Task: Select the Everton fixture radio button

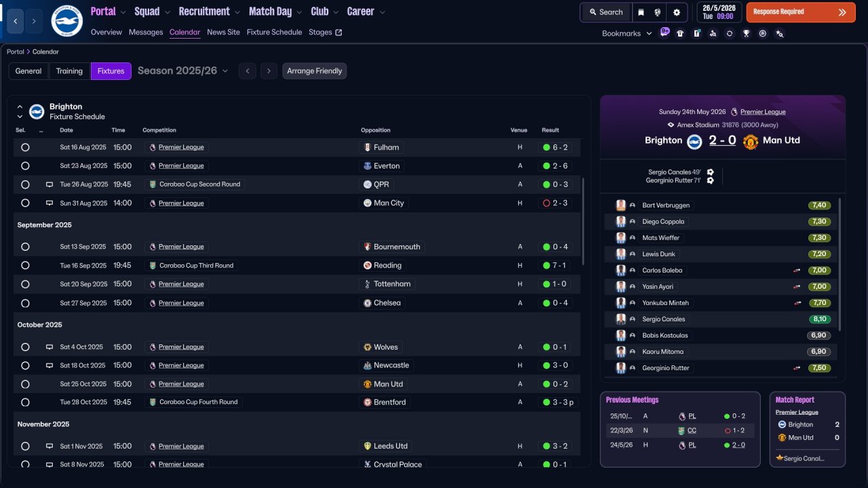Action: pyautogui.click(x=25, y=165)
